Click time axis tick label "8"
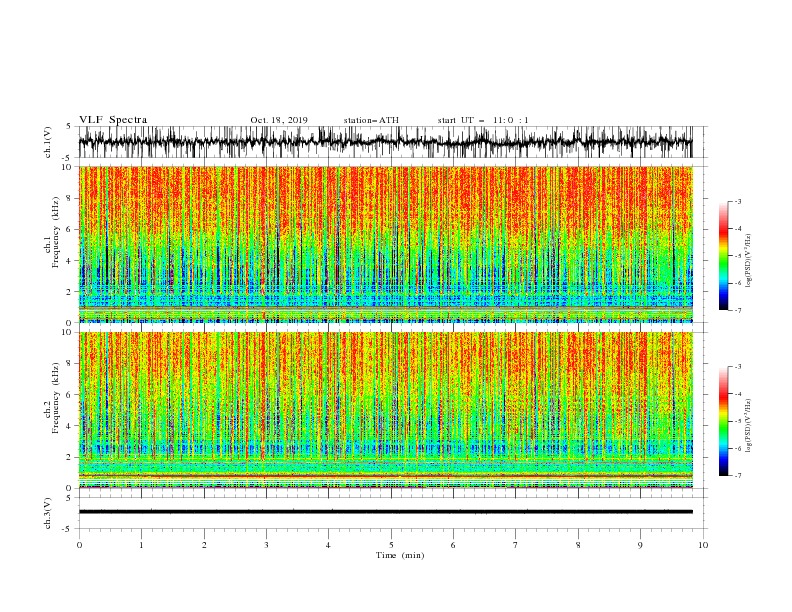Viewport: 792px width, 612px height. click(x=578, y=545)
